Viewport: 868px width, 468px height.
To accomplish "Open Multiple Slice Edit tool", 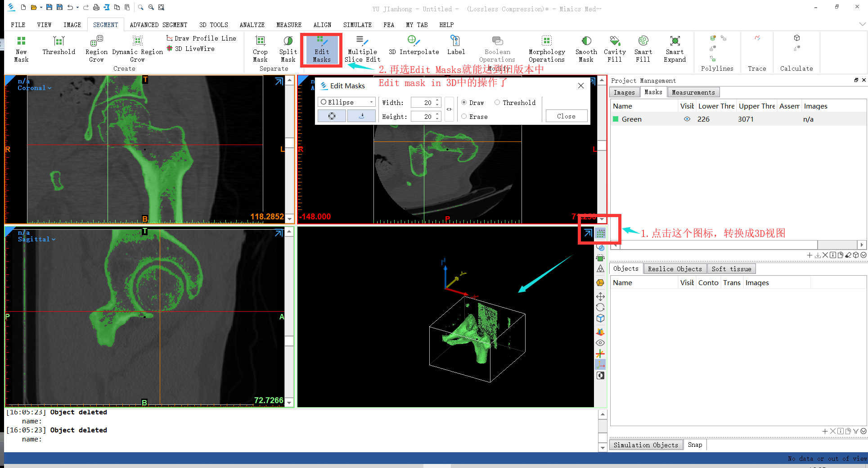I will click(362, 49).
